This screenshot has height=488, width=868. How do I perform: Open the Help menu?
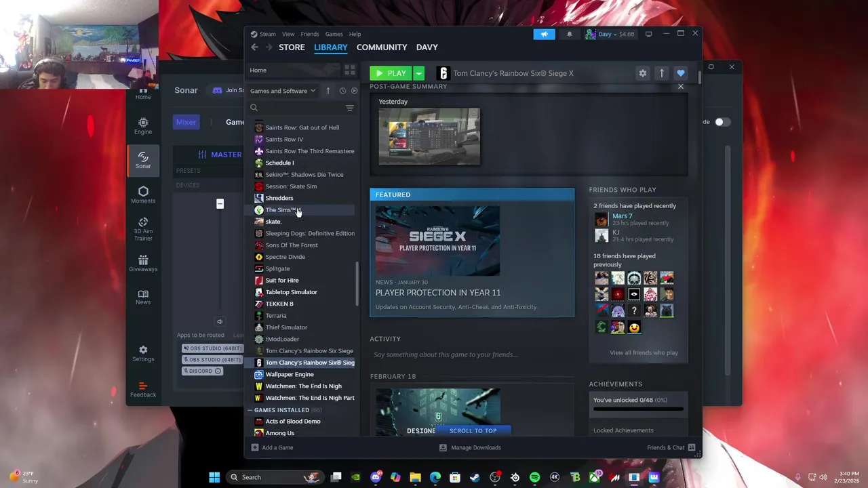(x=355, y=34)
